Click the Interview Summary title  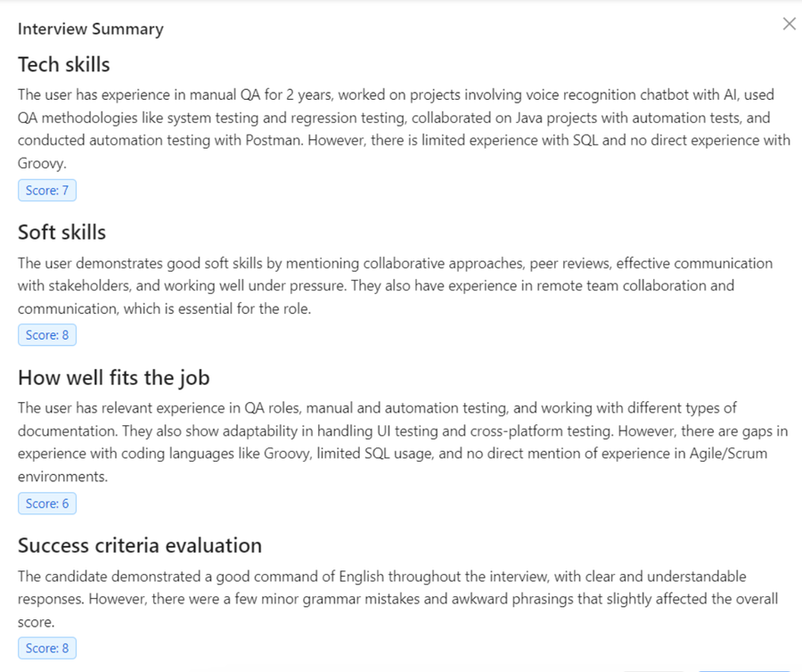(x=91, y=29)
